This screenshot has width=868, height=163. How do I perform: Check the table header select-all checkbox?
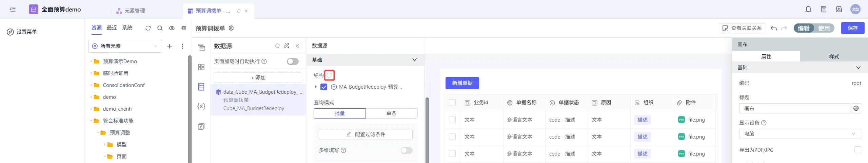tap(452, 103)
